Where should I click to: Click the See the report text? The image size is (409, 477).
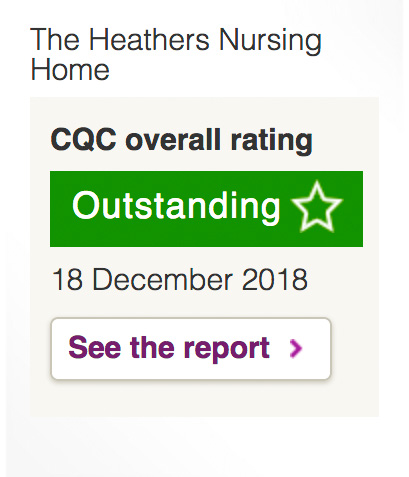click(x=169, y=348)
